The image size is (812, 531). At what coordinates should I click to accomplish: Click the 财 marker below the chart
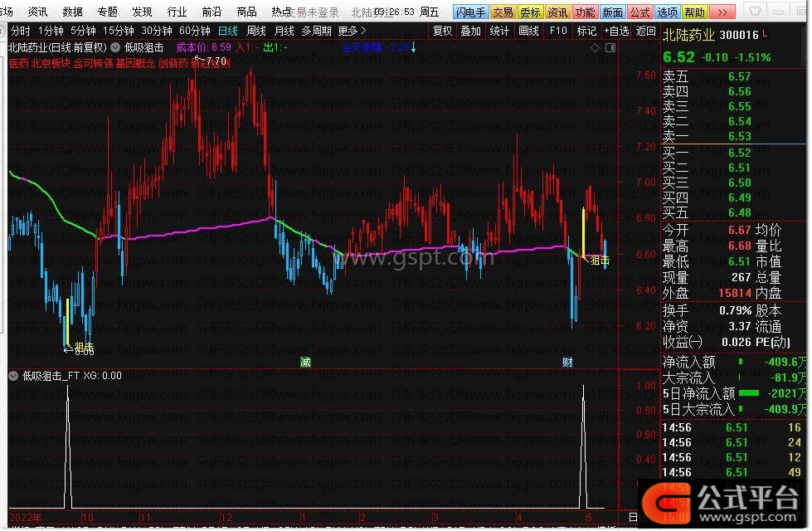pyautogui.click(x=567, y=362)
